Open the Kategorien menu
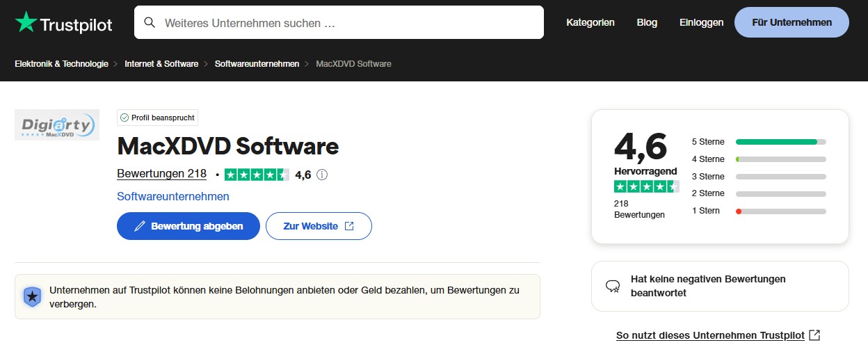Viewport: 868px width, 345px height. (x=590, y=22)
